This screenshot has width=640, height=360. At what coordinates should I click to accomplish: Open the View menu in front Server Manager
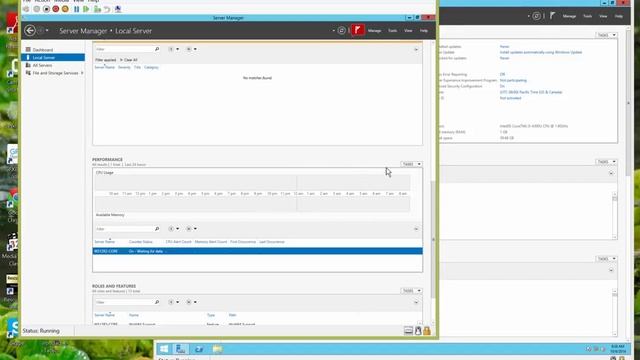[x=408, y=31]
